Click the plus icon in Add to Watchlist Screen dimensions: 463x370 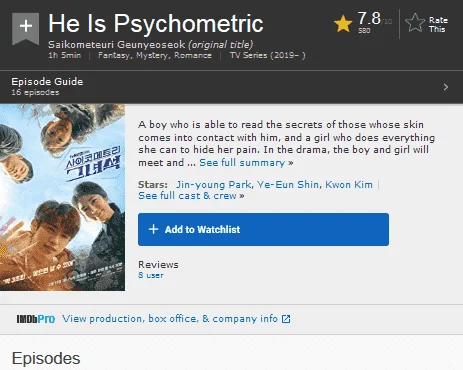153,229
